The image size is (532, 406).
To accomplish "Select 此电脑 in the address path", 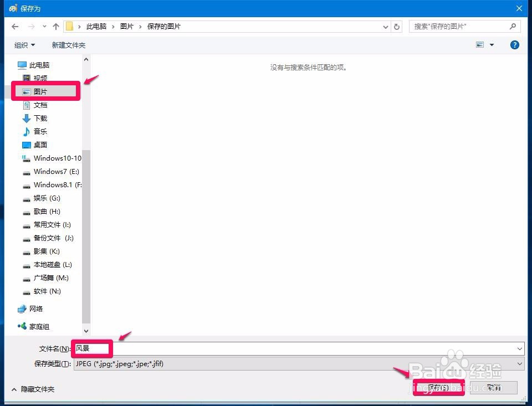I will point(96,27).
